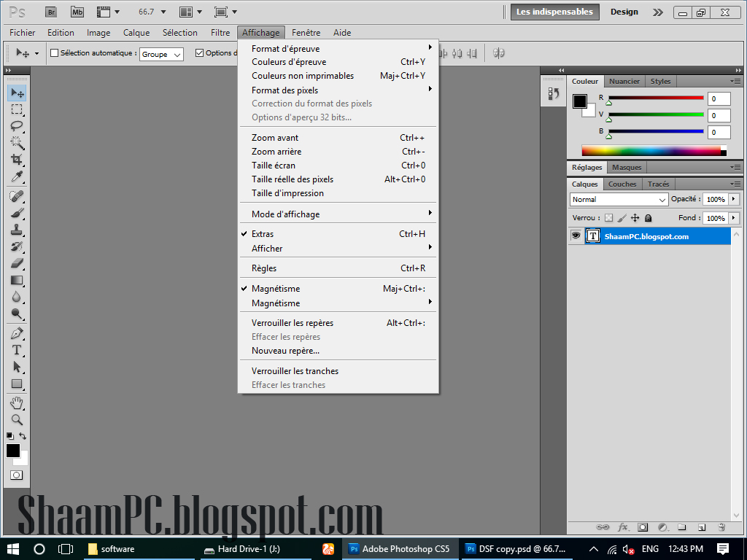The height and width of the screenshot is (560, 747).
Task: Select the Zoom tool in toolbox
Action: tap(16, 420)
